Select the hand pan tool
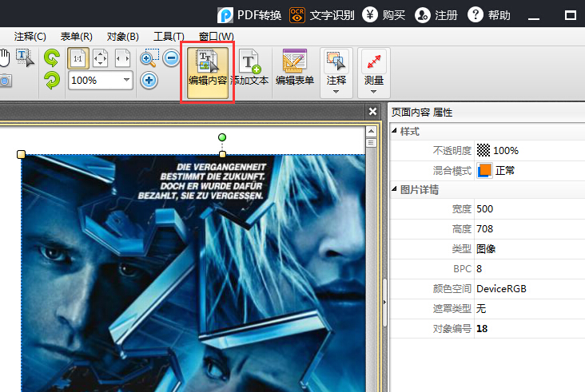This screenshot has width=585, height=392. tap(5, 58)
